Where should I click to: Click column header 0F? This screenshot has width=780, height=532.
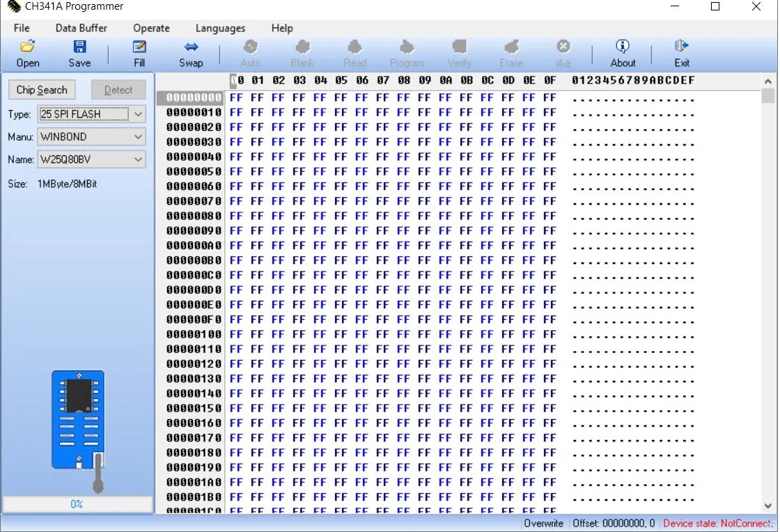point(549,80)
